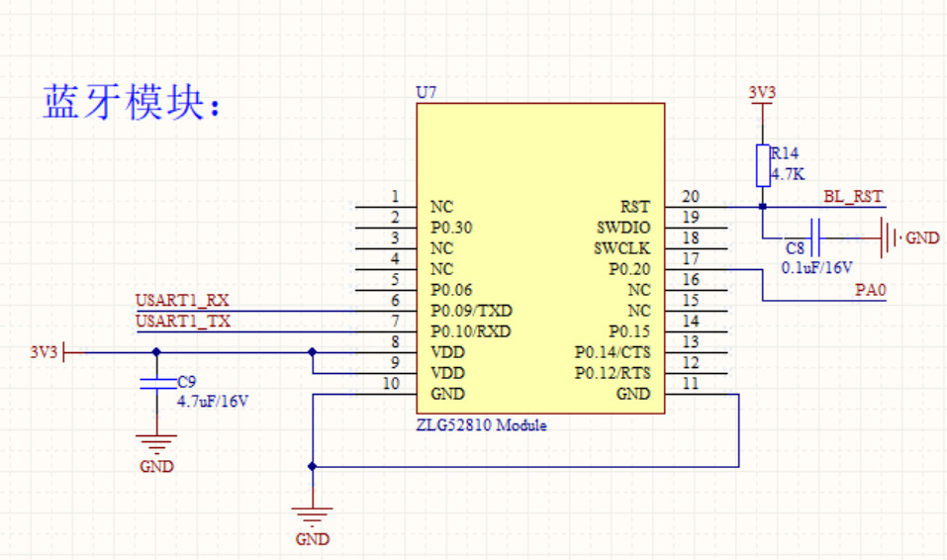Screen dimensions: 947x560
Task: Select the GND name at pin 10
Action: click(x=447, y=394)
